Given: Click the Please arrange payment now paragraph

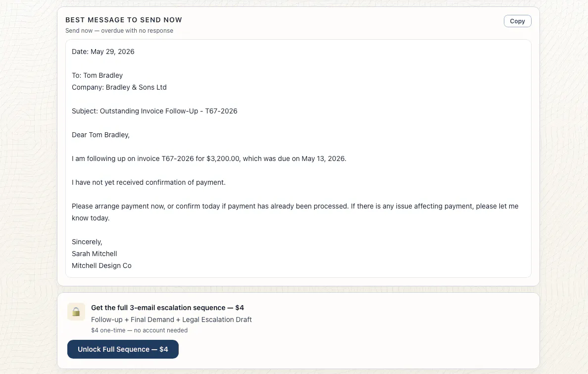Looking at the screenshot, I should (x=295, y=212).
